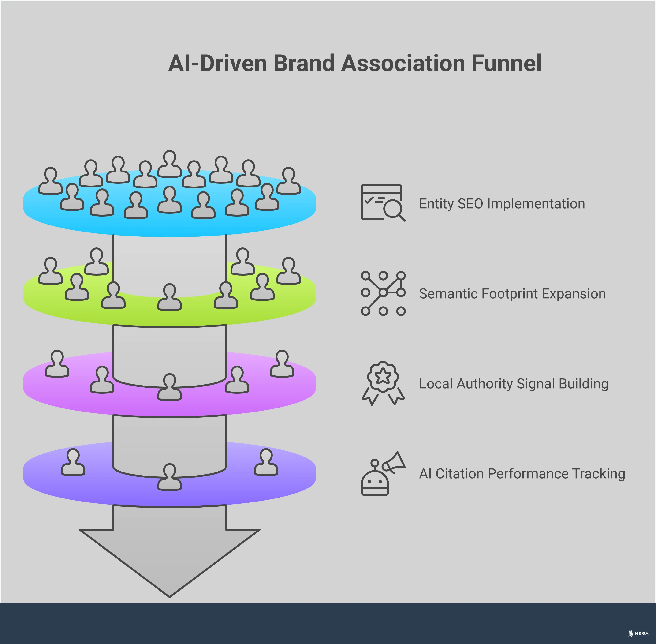Viewport: 656px width, 644px height.
Task: Select the 'Entity SEO Implementation' label
Action: tap(502, 204)
